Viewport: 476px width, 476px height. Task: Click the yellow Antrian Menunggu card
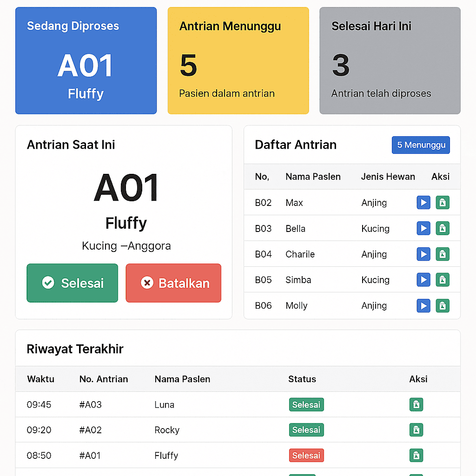coord(238,60)
